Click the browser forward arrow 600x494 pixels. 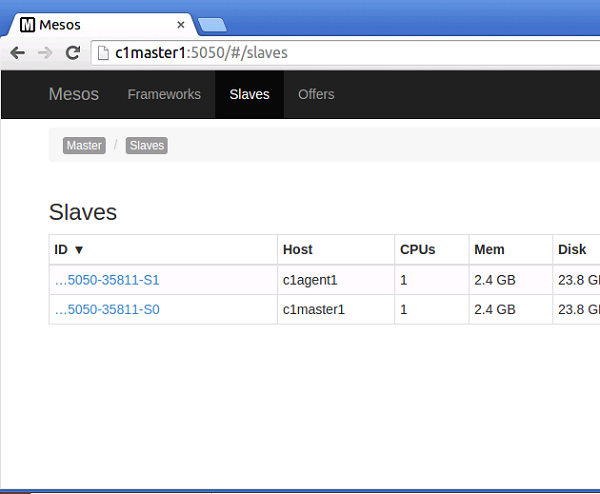click(x=46, y=53)
